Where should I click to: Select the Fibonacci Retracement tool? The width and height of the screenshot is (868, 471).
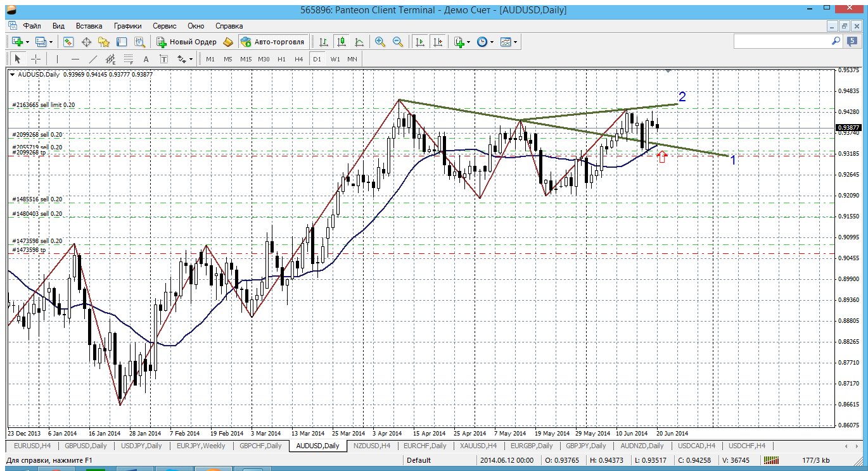[x=129, y=59]
